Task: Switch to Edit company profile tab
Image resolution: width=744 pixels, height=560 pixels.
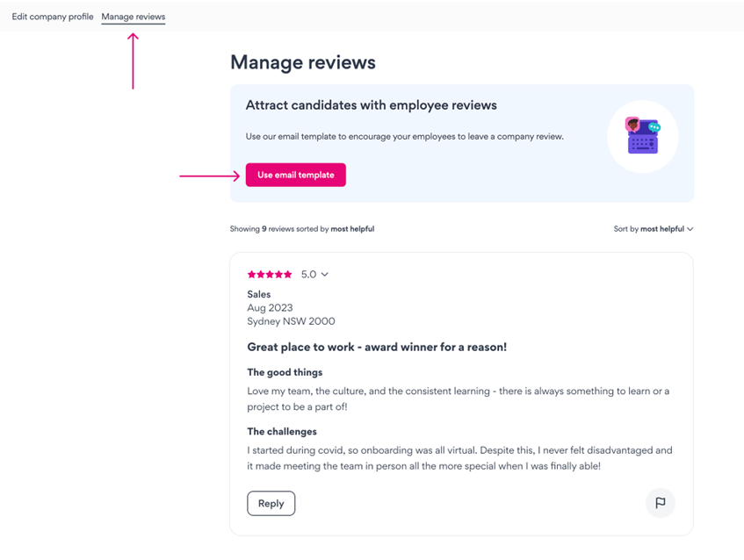Action: [53, 17]
